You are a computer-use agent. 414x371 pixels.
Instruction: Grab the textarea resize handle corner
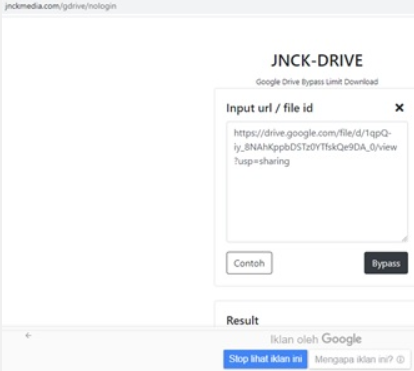pyautogui.click(x=404, y=238)
